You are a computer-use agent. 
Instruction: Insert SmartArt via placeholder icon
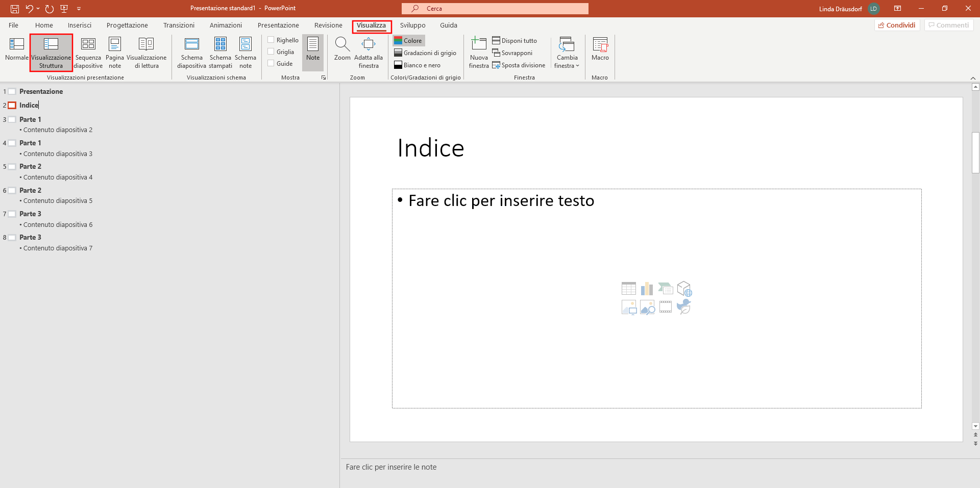pos(666,289)
